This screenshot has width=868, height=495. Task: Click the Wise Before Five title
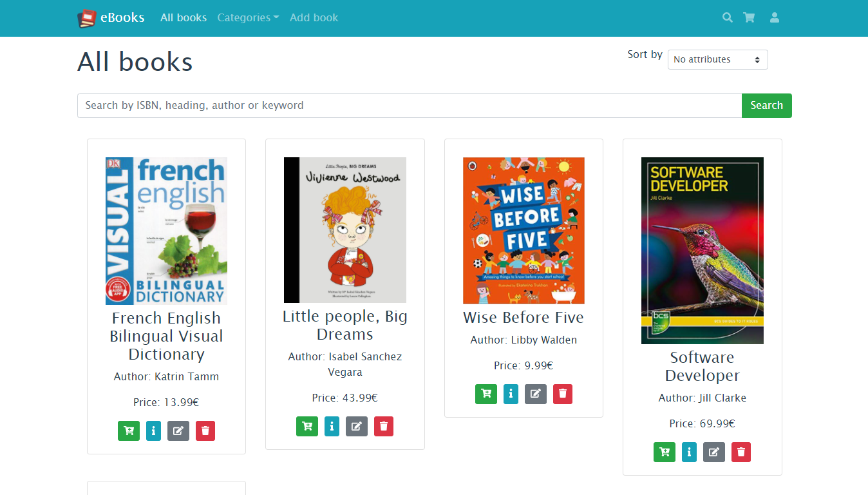pos(523,318)
